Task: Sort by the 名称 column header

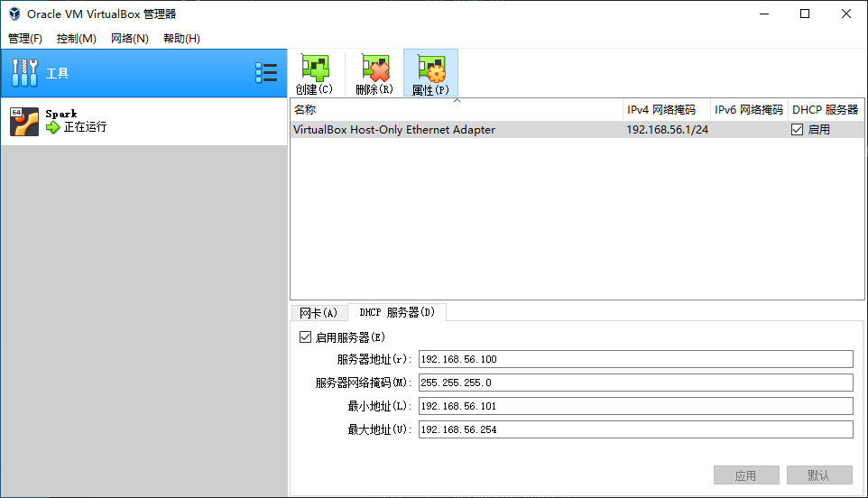Action: point(457,109)
